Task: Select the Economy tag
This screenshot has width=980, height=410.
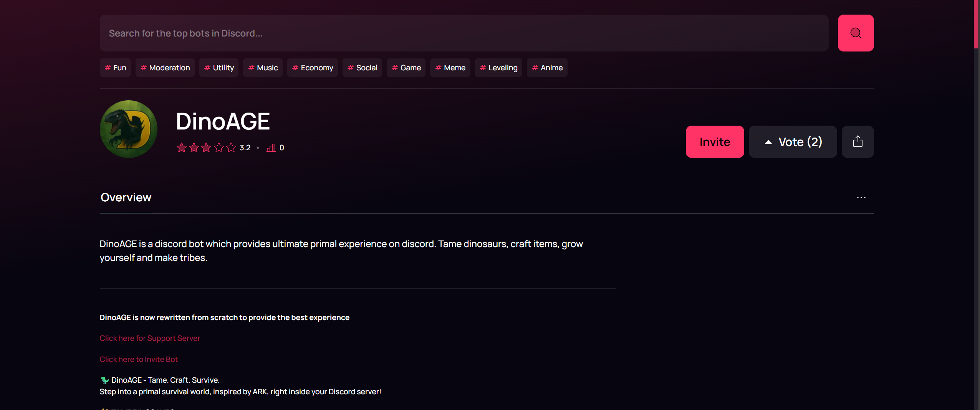Action: coord(313,68)
